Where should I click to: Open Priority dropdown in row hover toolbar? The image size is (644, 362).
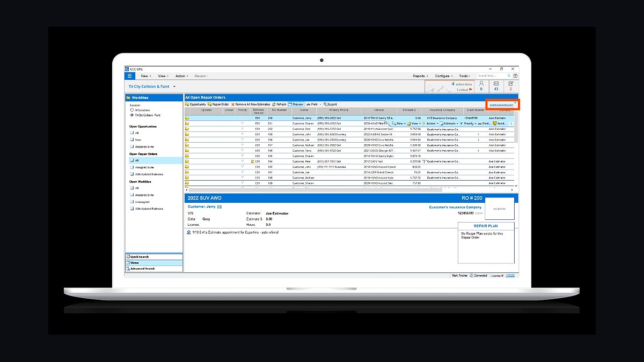pyautogui.click(x=468, y=123)
